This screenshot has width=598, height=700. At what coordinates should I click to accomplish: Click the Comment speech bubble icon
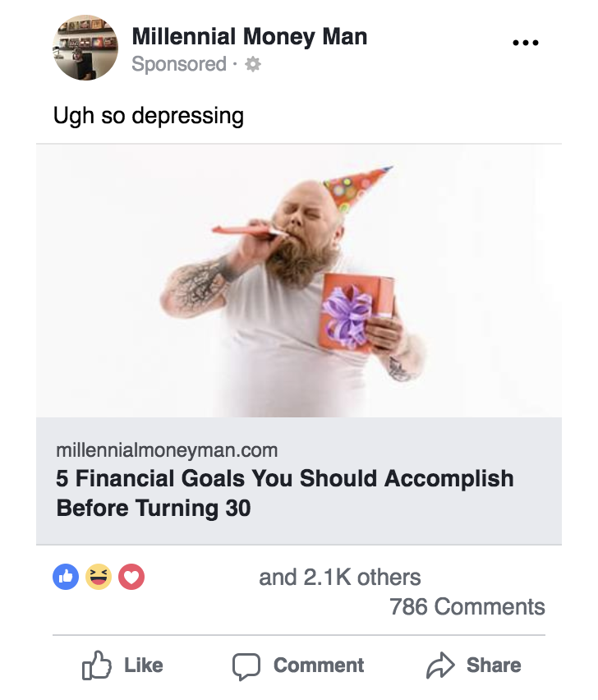[x=246, y=666]
